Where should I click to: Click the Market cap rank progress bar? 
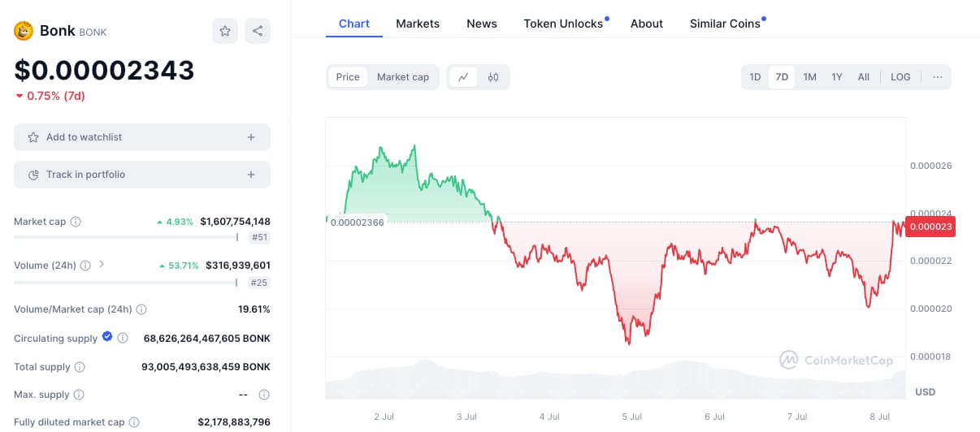tap(126, 237)
